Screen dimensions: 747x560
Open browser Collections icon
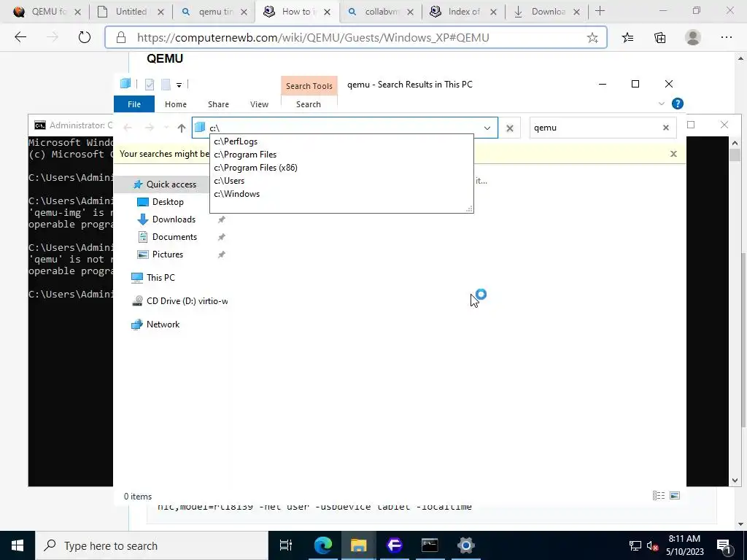click(659, 37)
